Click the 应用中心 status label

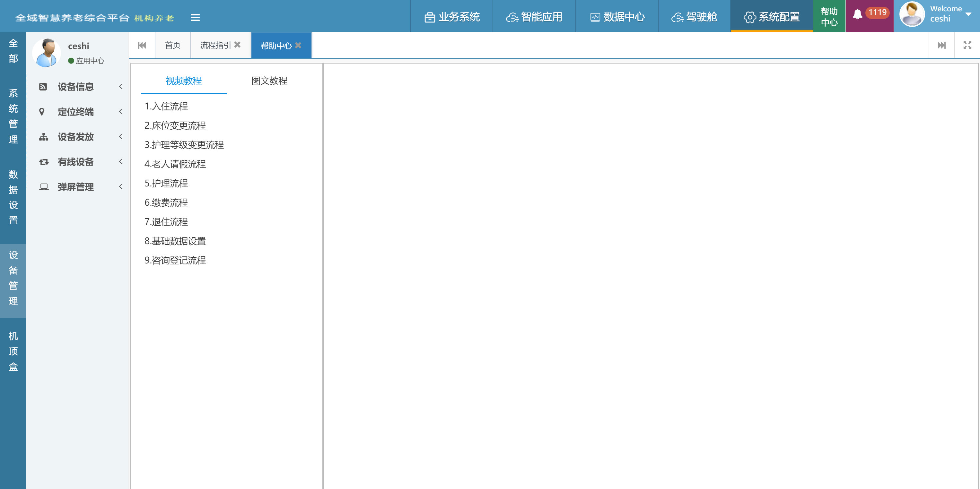point(90,61)
